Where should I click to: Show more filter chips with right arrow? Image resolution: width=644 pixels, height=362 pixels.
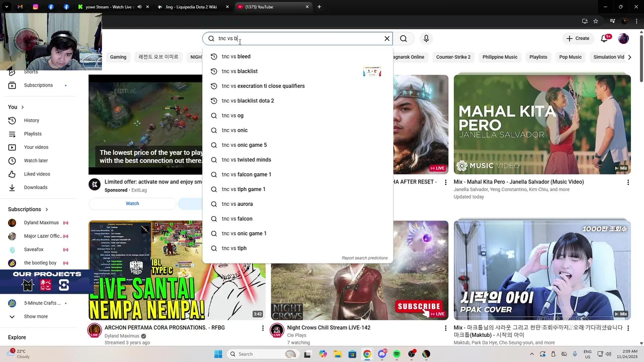pos(629,57)
